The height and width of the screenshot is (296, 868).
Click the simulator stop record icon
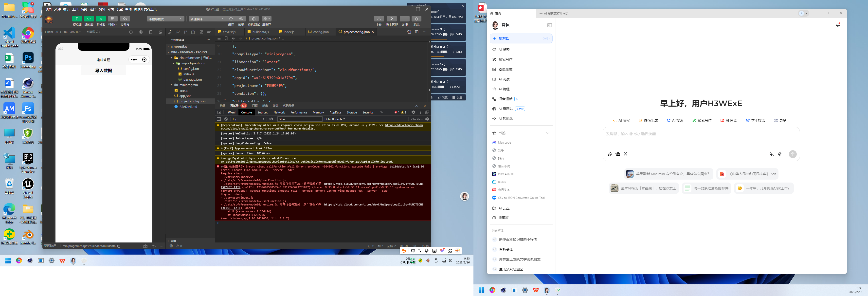(141, 32)
